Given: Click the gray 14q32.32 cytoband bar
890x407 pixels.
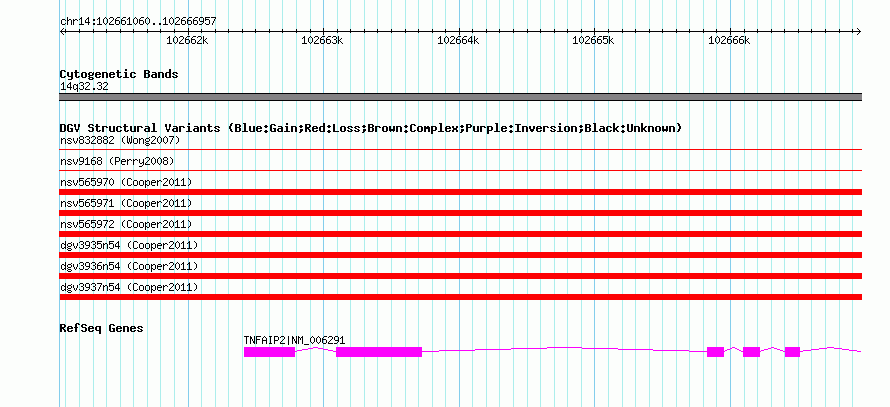Looking at the screenshot, I should point(460,97).
